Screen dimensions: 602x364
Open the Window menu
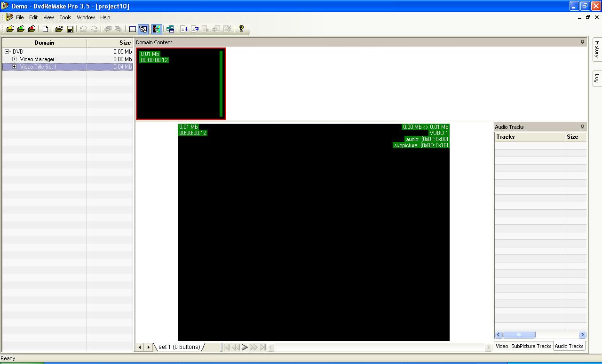tap(86, 17)
